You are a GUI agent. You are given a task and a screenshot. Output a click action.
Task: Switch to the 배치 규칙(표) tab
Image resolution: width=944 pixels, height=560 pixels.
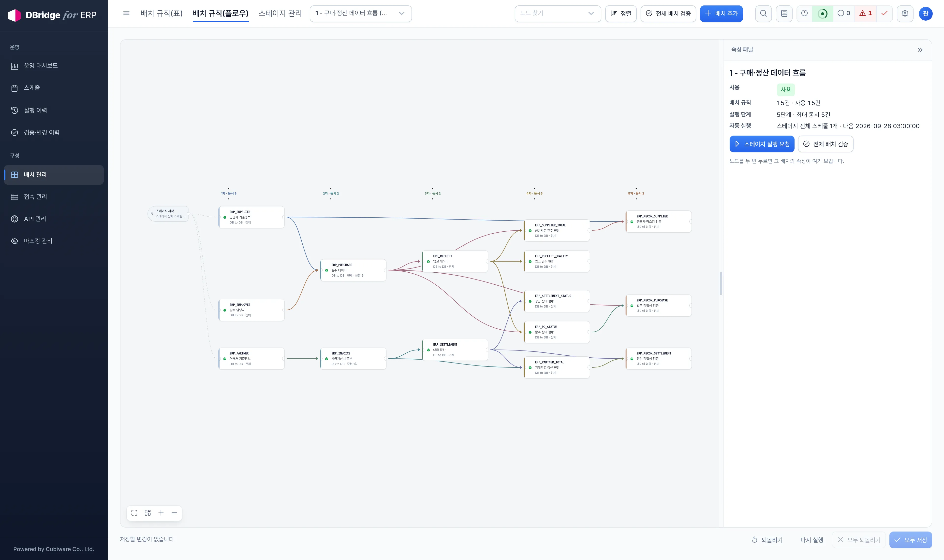[162, 13]
